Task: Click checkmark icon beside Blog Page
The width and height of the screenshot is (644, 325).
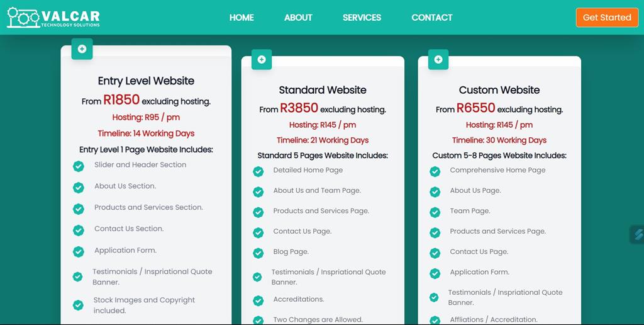Action: click(258, 253)
